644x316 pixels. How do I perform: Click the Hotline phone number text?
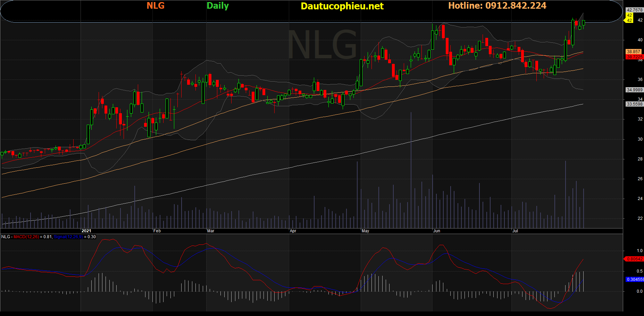tap(497, 6)
